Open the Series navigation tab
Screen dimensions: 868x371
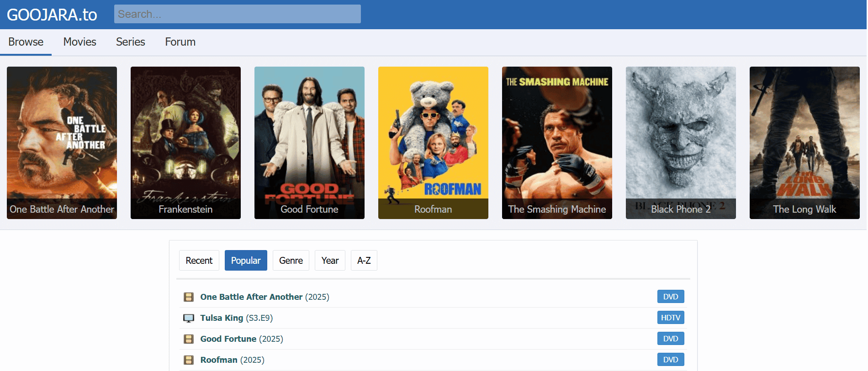click(x=130, y=42)
